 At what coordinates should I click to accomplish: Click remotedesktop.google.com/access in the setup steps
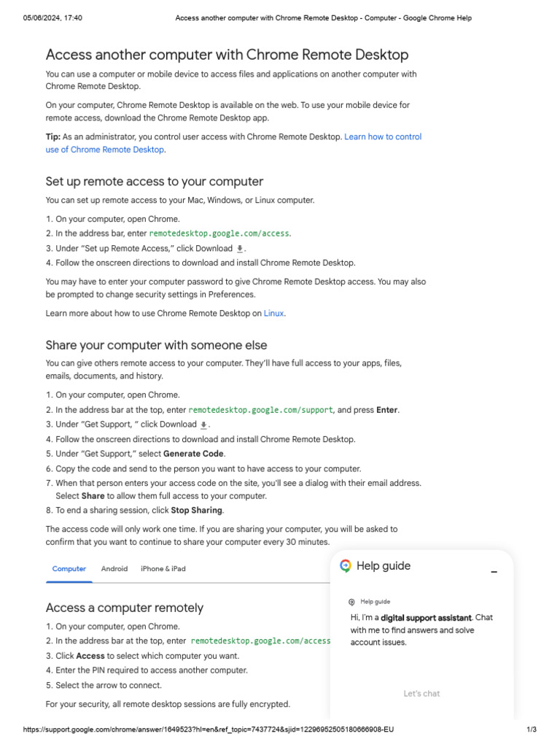219,233
